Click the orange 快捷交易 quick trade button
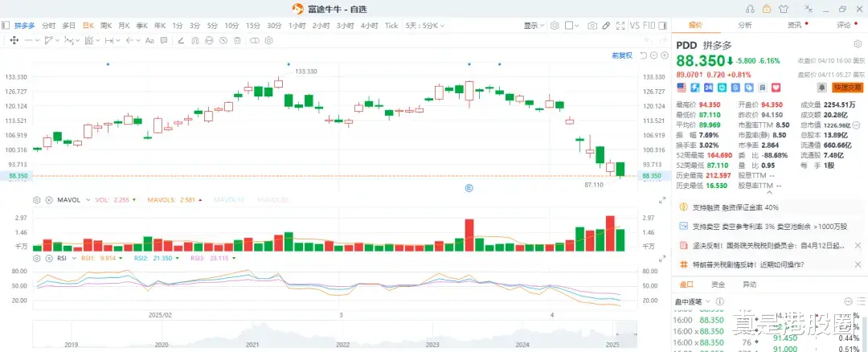This screenshot has width=868, height=352. (x=847, y=88)
